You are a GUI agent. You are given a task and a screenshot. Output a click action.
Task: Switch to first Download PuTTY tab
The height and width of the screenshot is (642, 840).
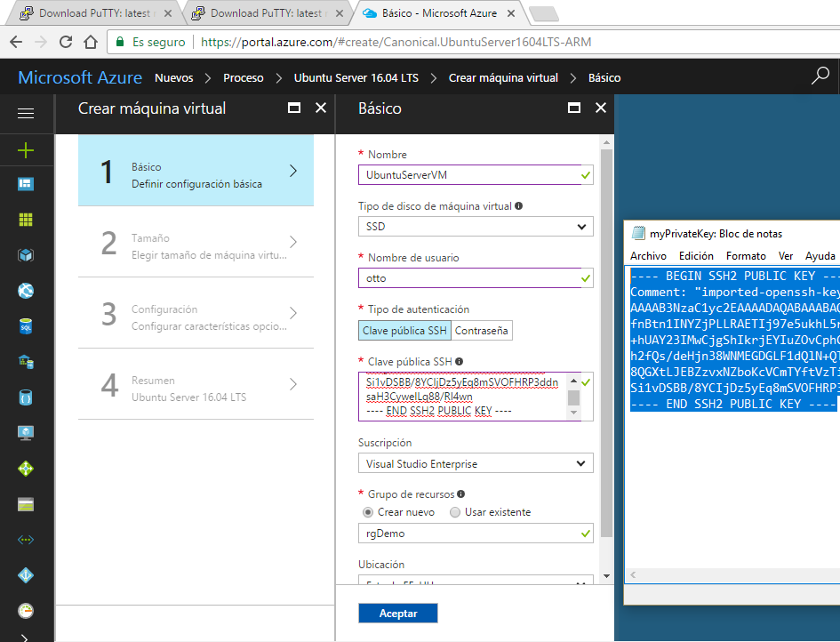tap(95, 13)
